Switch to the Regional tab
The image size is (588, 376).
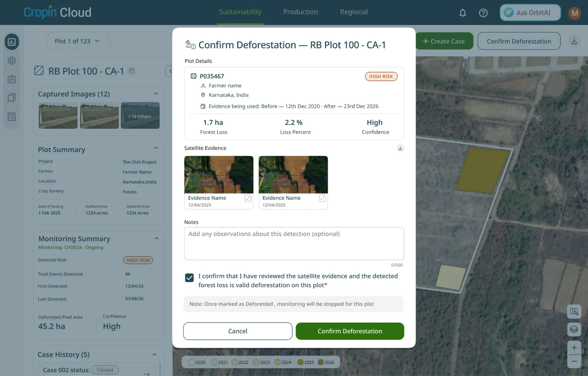point(354,12)
